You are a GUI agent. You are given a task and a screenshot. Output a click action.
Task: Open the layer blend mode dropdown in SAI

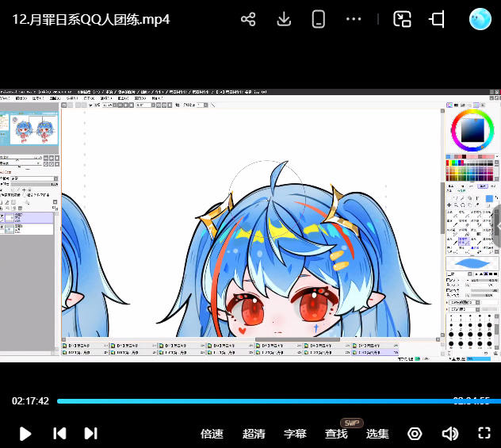tap(34, 178)
